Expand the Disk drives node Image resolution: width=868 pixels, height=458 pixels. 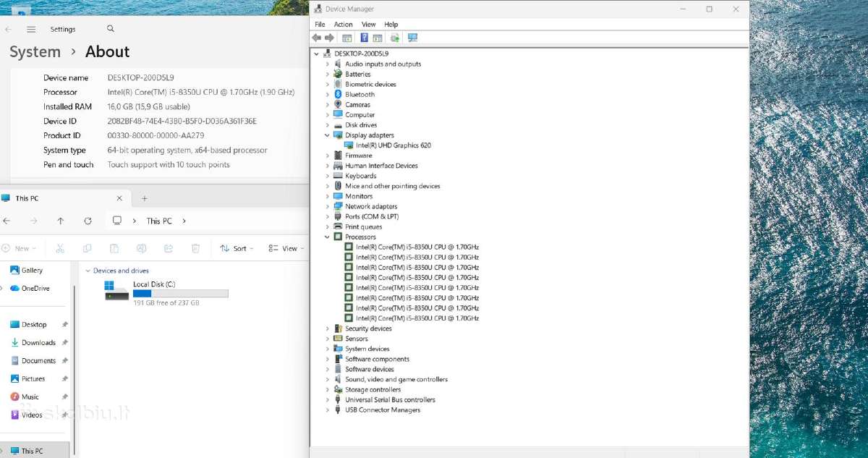point(327,125)
